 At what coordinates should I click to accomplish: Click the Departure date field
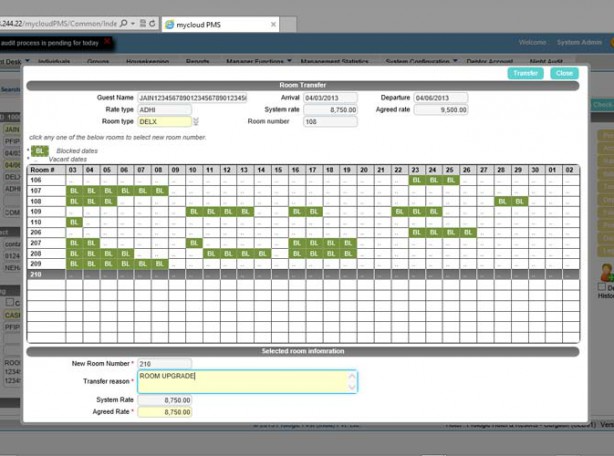tap(441, 98)
